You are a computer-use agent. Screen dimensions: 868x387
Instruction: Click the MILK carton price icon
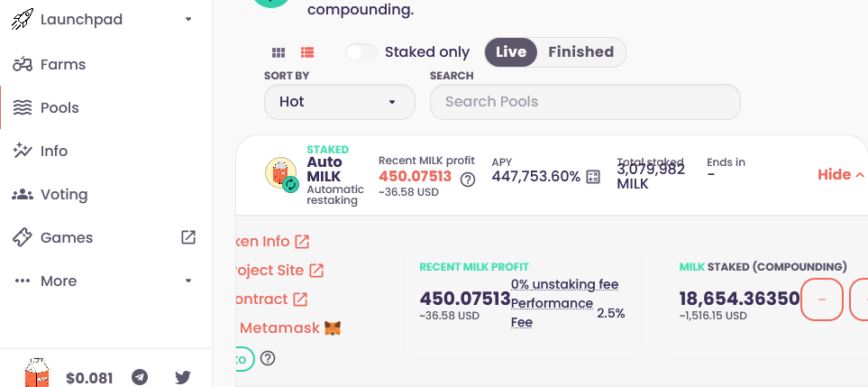point(38,373)
